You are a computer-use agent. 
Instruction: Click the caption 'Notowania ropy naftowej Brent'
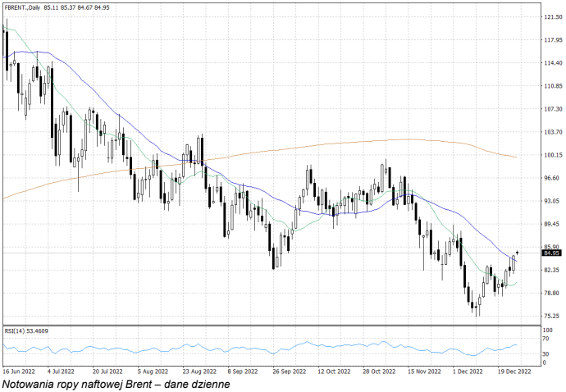[115, 384]
